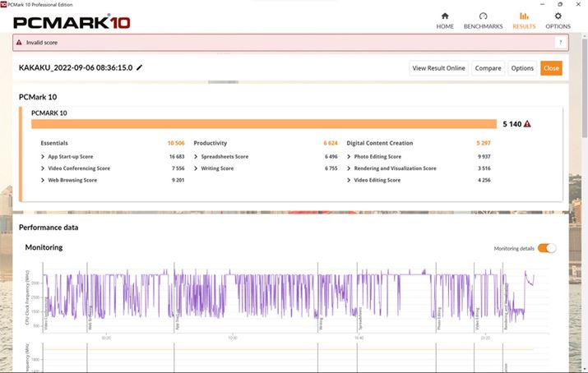The width and height of the screenshot is (588, 373).
Task: Expand Rendering and Visualization Score row
Action: click(x=350, y=168)
